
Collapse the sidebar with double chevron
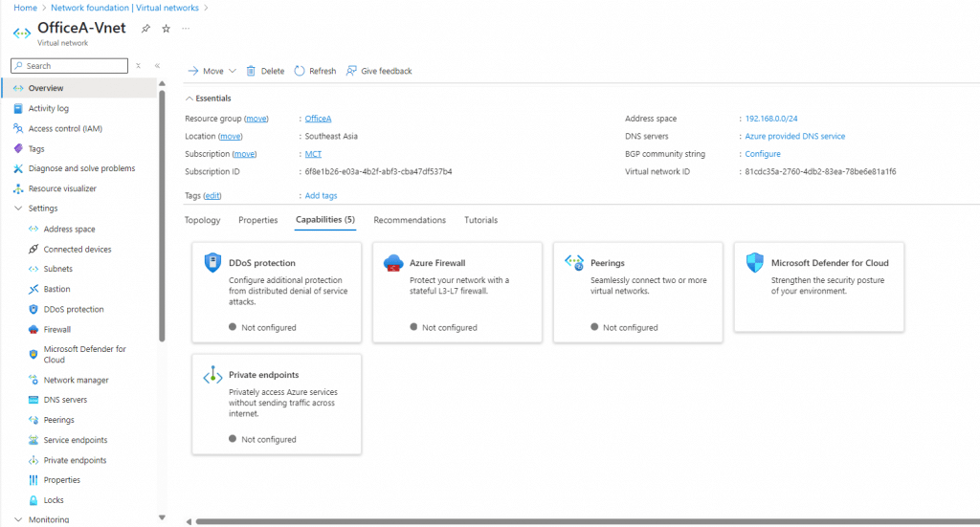(x=157, y=66)
